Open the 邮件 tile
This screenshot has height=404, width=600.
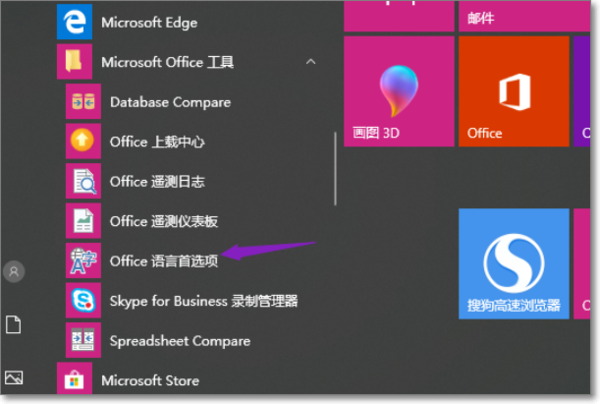[513, 14]
